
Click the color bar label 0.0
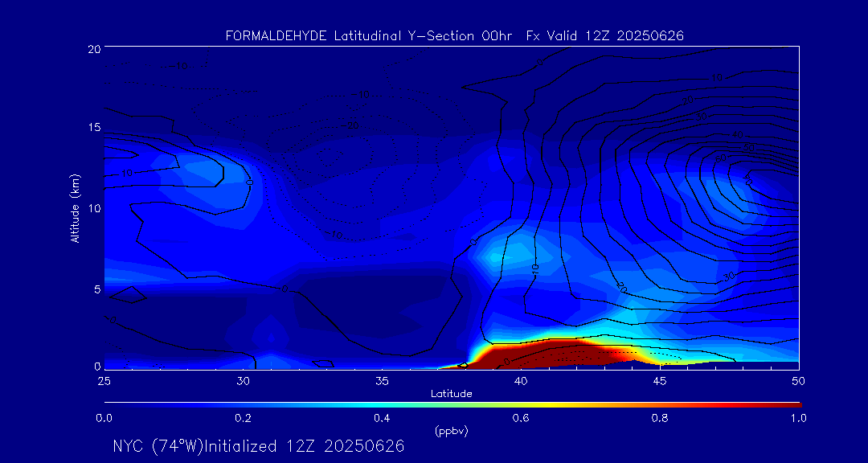pos(104,418)
